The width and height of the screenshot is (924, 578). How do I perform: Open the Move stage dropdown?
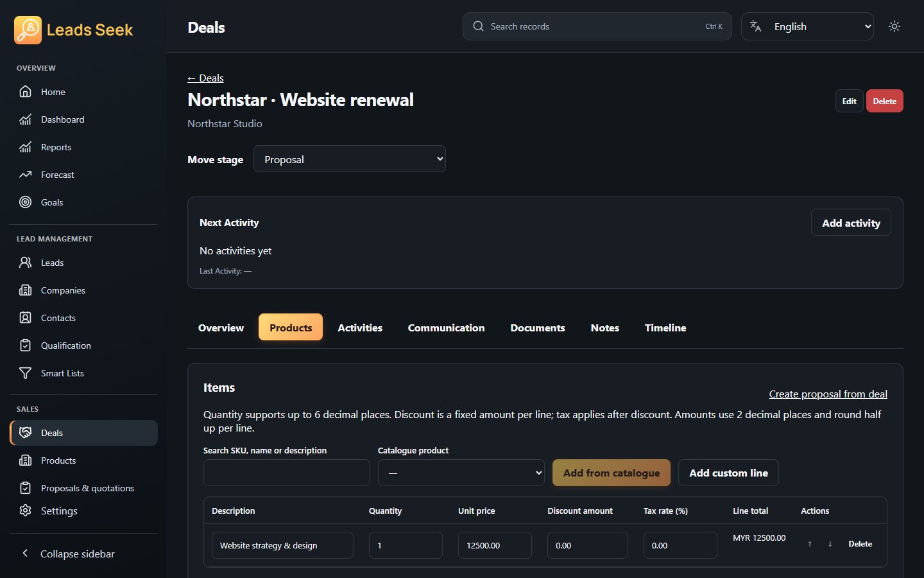350,159
